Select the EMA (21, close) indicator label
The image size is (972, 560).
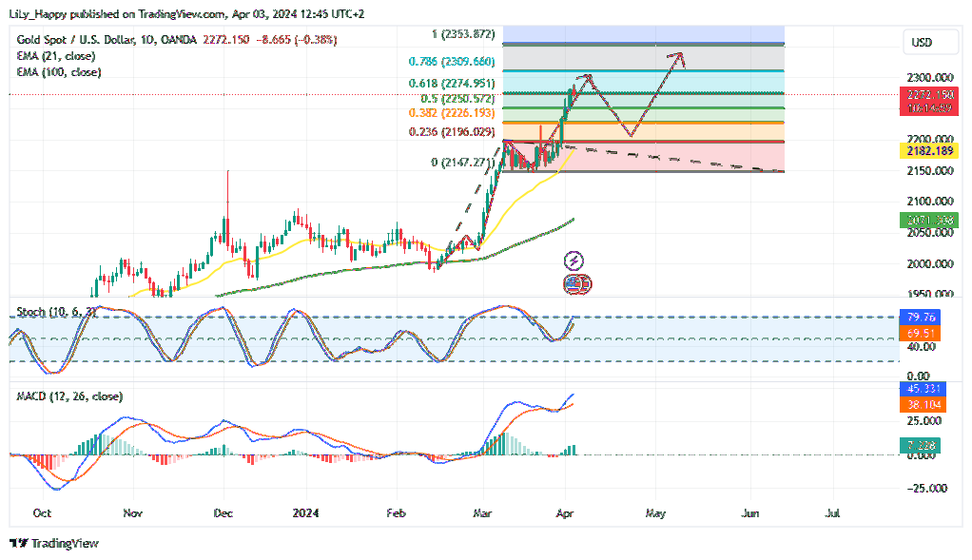click(56, 56)
